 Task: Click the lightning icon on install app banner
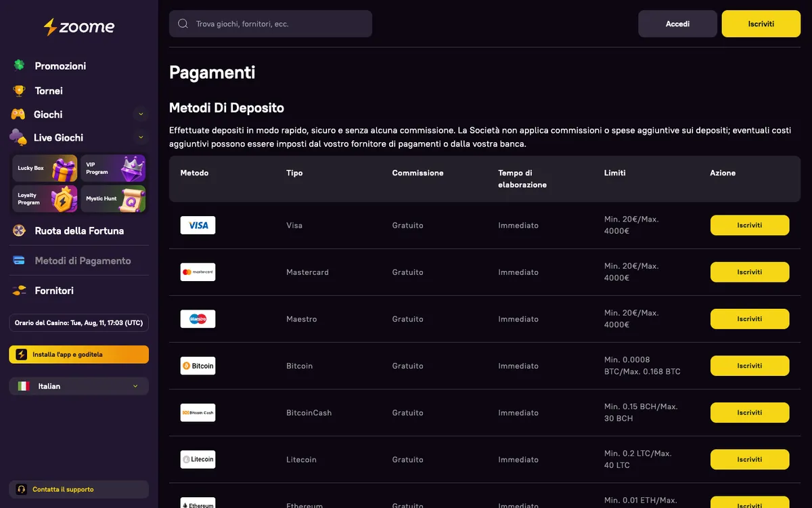[x=22, y=354]
